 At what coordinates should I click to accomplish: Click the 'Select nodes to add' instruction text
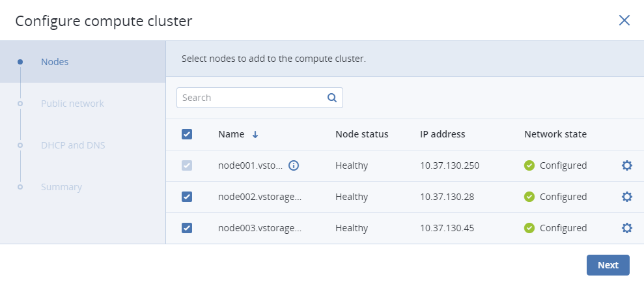coord(273,59)
